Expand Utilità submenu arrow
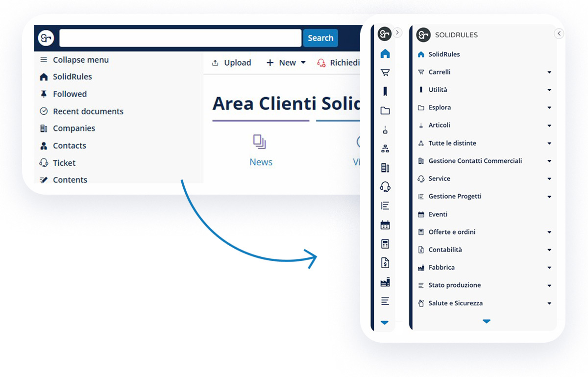The image size is (588, 377). (x=549, y=90)
